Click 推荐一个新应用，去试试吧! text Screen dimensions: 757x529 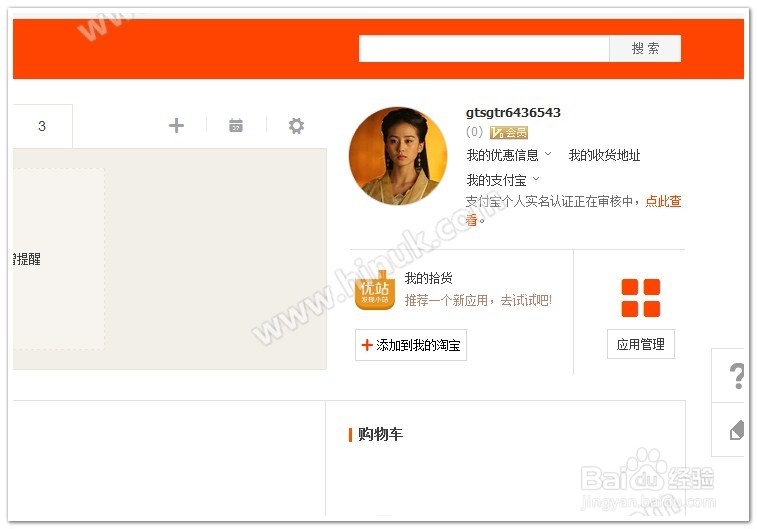coord(478,301)
